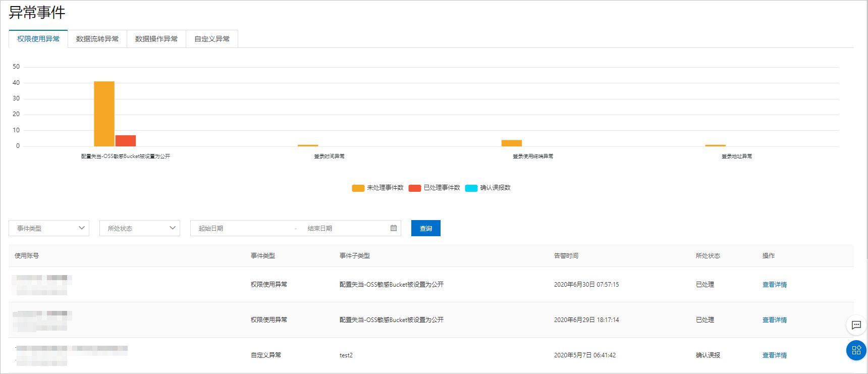Click the 2020年6月30日 07:57:15 timestamp
This screenshot has height=374, width=868.
pos(586,285)
